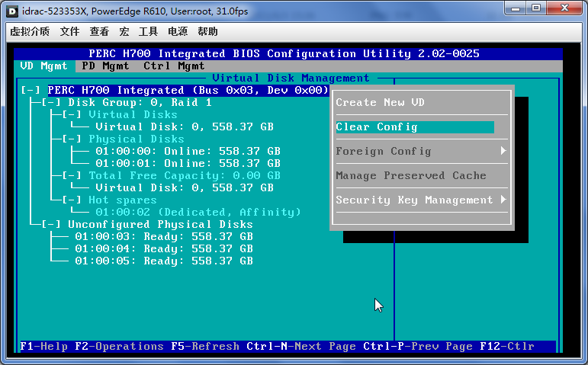Image resolution: width=588 pixels, height=365 pixels.
Task: Collapse the Hot spares node
Action: 72,200
